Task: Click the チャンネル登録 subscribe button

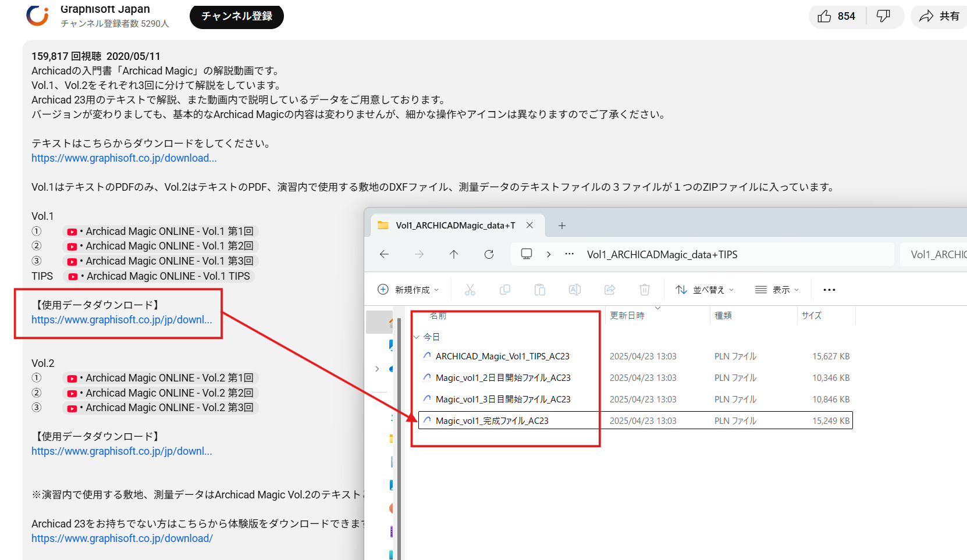Action: point(237,16)
